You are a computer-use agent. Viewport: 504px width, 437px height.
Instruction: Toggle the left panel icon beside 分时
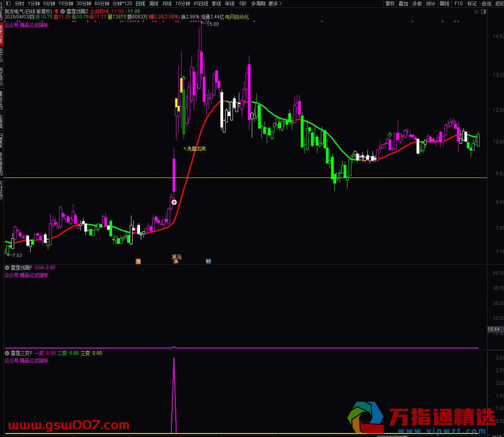click(x=8, y=4)
